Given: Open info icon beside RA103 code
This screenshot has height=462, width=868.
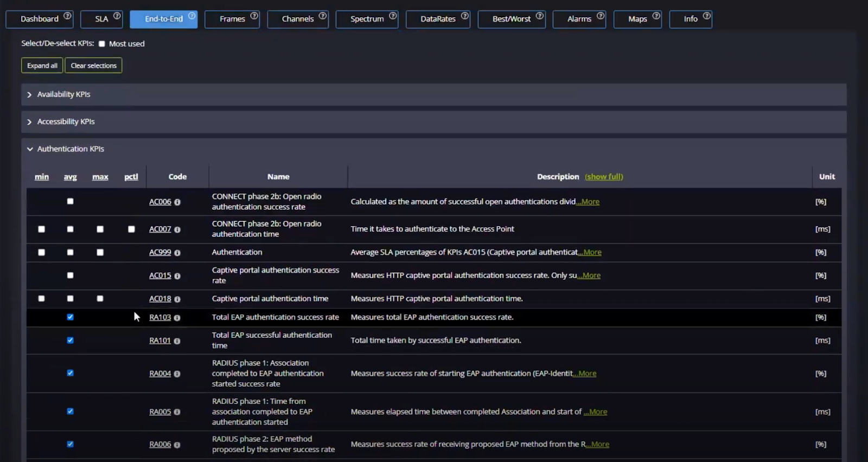Looking at the screenshot, I should [177, 318].
